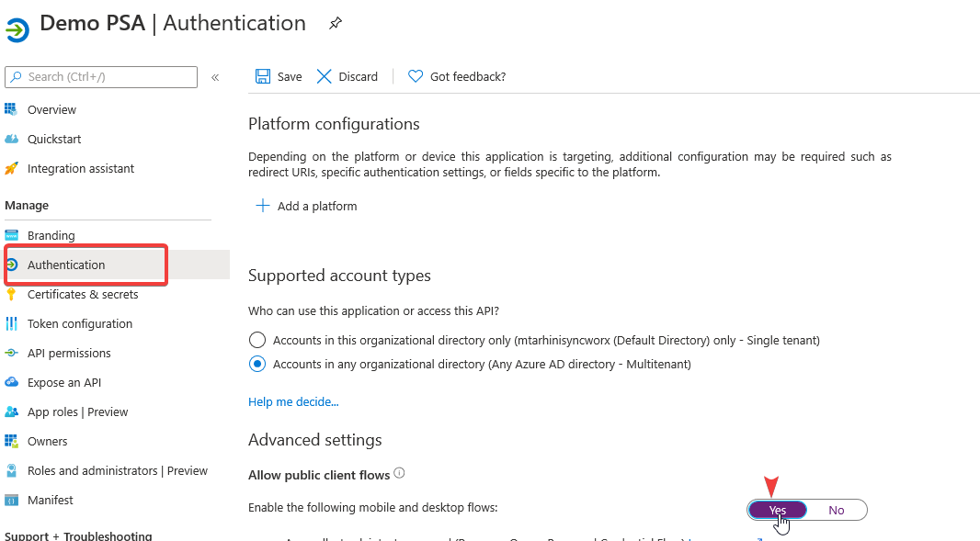
Task: Disable public client flows by clicking No
Action: [836, 510]
